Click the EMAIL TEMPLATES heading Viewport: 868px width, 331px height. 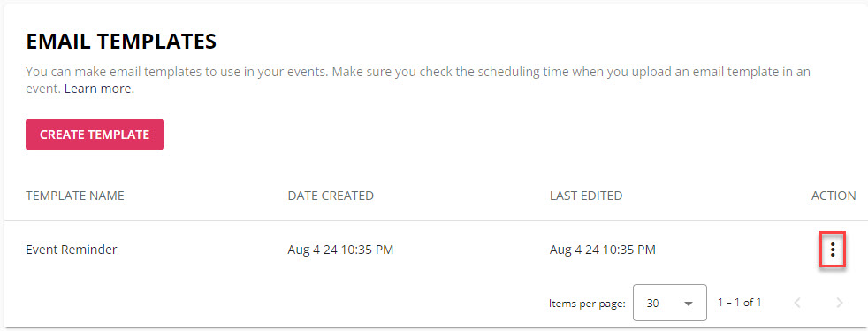pyautogui.click(x=121, y=42)
